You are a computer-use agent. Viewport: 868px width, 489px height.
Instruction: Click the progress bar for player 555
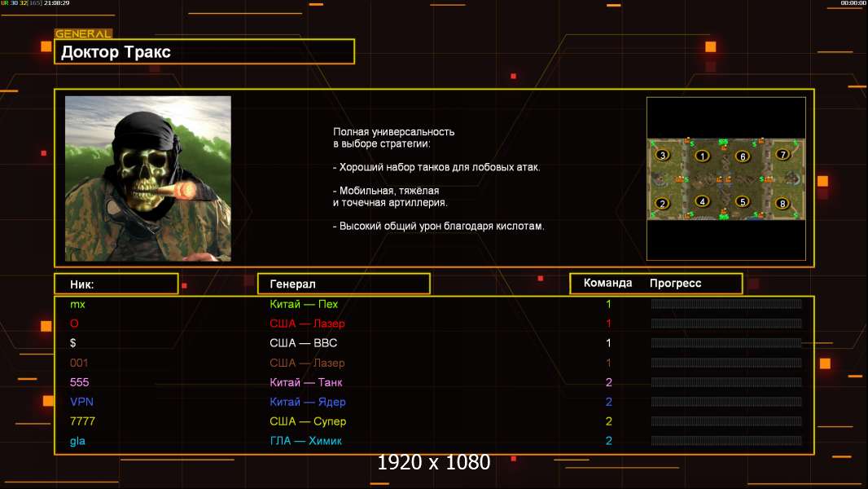click(726, 382)
